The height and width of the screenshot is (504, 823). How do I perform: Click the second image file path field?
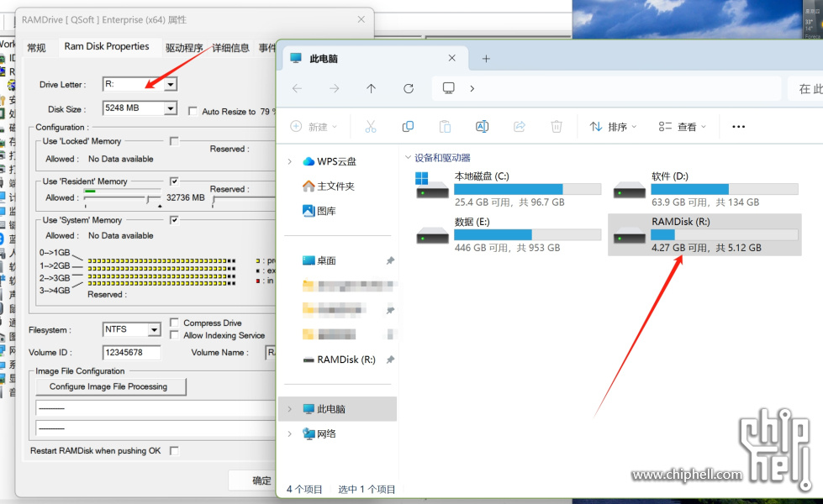tap(156, 428)
